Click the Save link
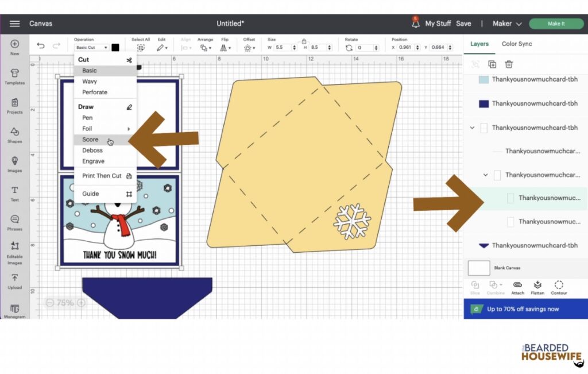Viewport: 588px width, 374px height. pos(463,23)
